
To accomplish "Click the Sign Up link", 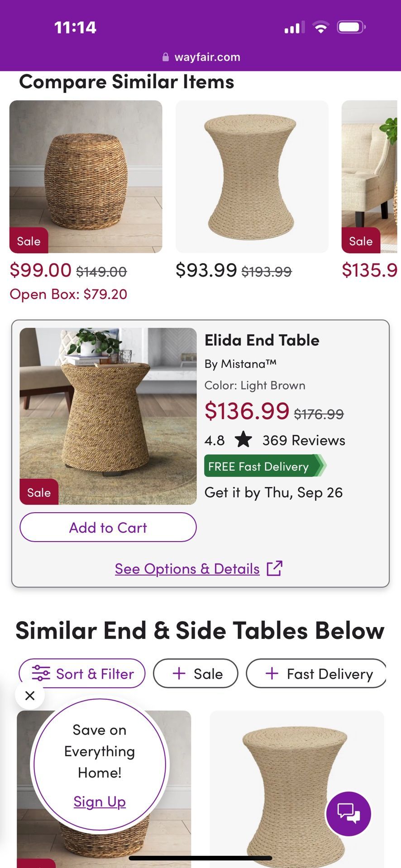I will click(x=100, y=802).
